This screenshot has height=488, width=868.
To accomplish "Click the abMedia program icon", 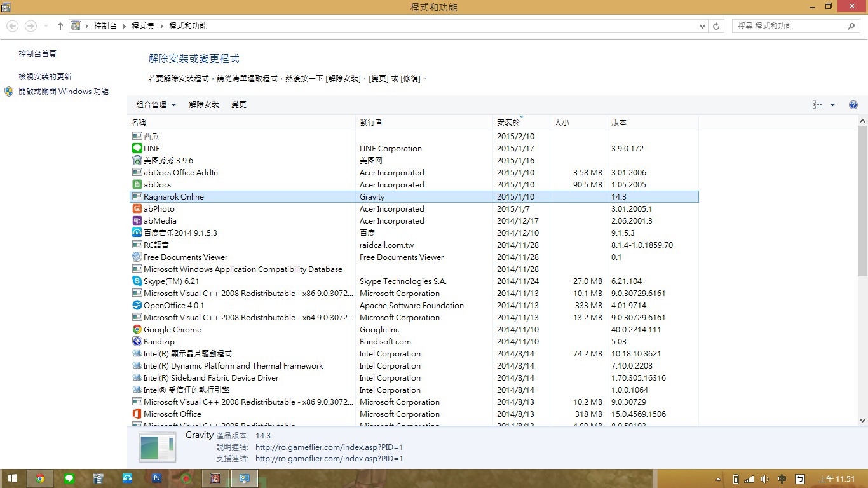I will (137, 220).
